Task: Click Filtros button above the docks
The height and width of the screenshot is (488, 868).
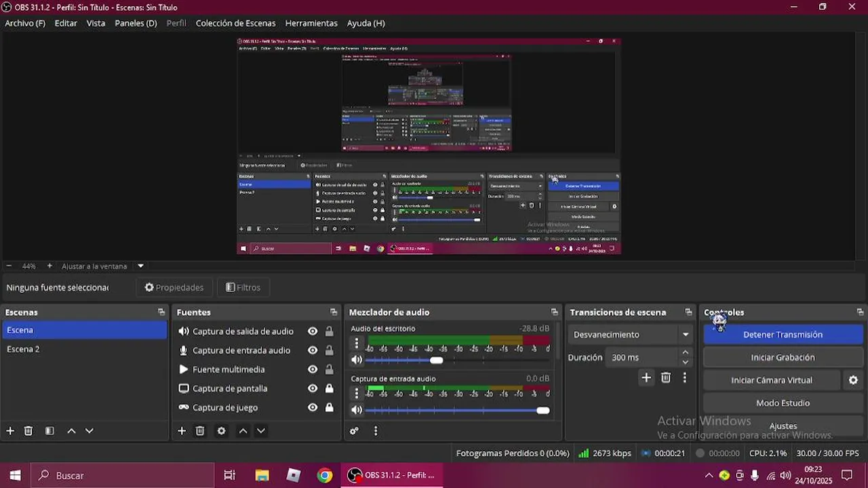Action: [243, 287]
